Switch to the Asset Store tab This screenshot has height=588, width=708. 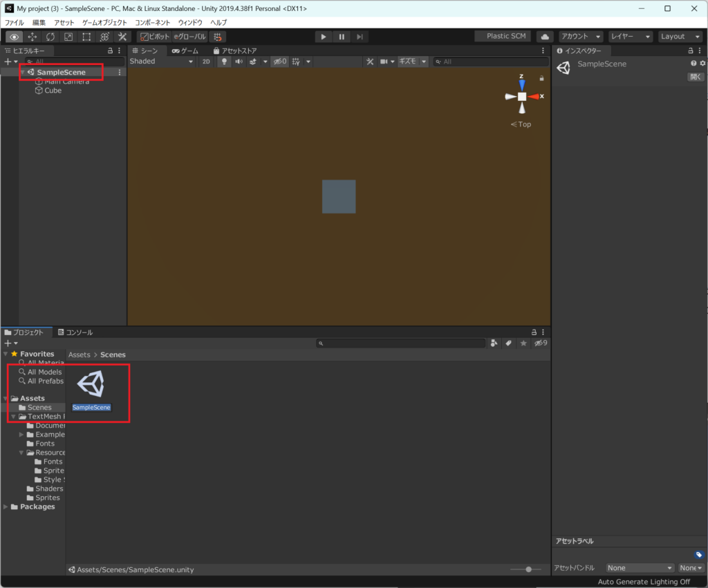(x=235, y=51)
